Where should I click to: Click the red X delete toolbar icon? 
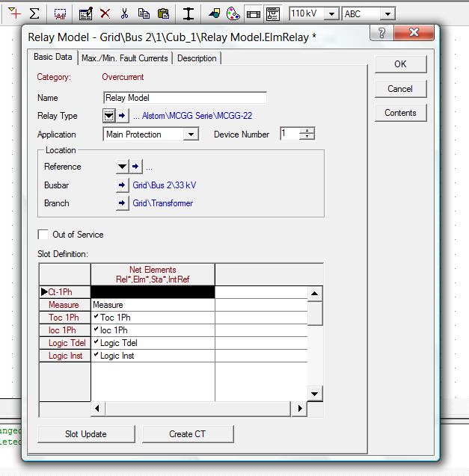pos(105,13)
